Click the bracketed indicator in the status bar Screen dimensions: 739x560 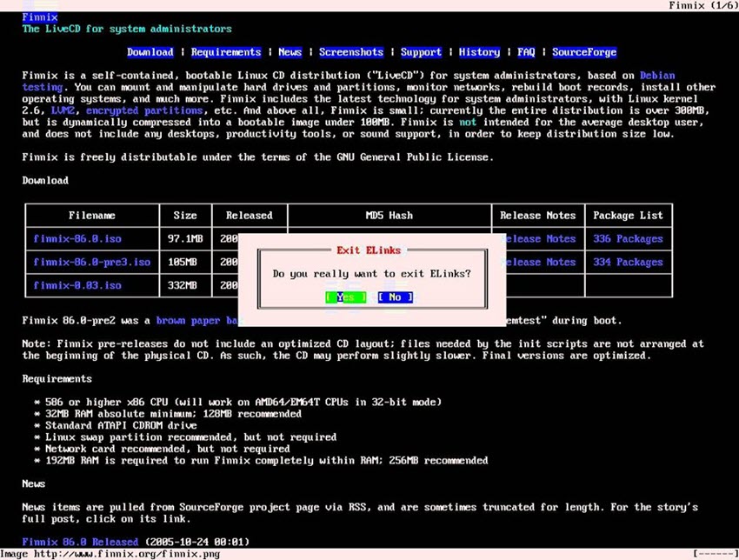pyautogui.click(x=716, y=554)
